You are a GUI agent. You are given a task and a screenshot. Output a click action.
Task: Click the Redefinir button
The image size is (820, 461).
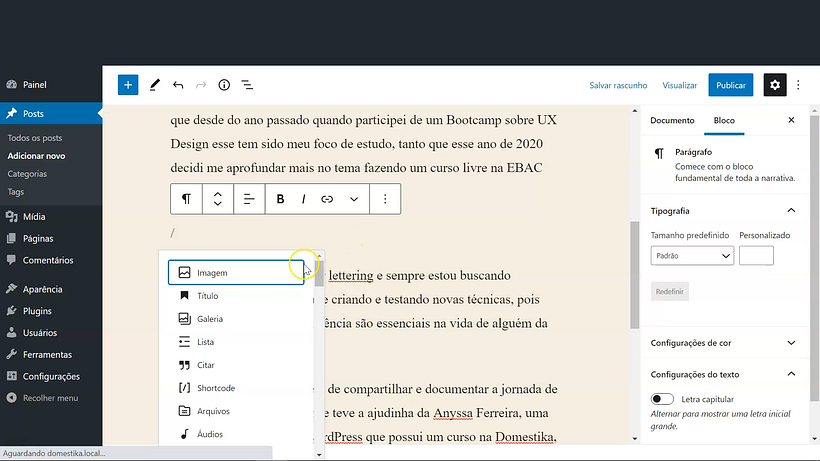(x=669, y=291)
